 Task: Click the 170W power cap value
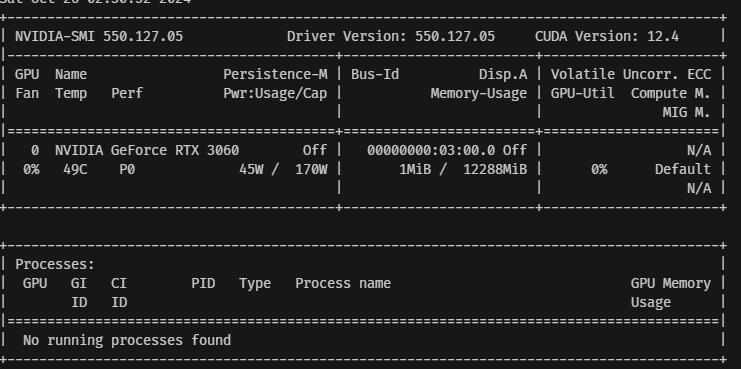tap(311, 169)
